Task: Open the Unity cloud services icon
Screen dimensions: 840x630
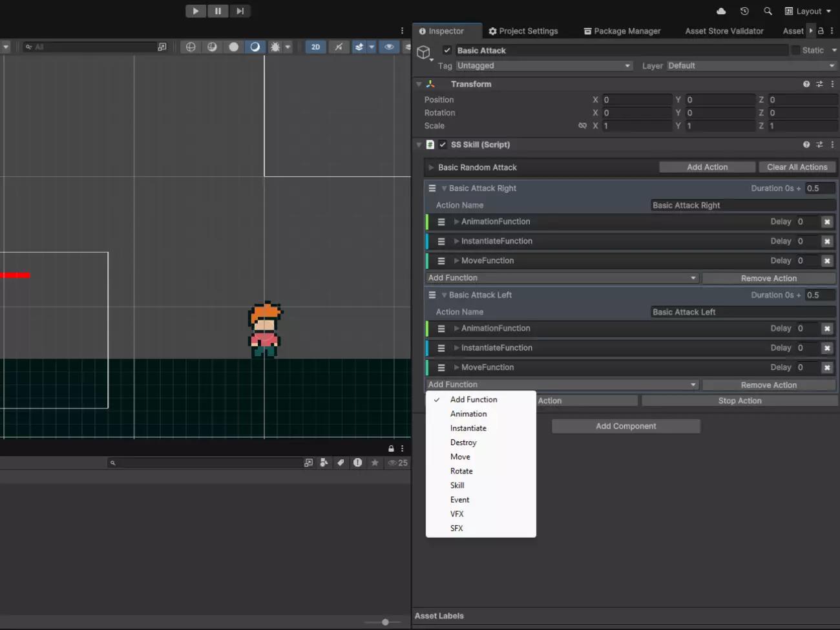Action: (x=721, y=11)
